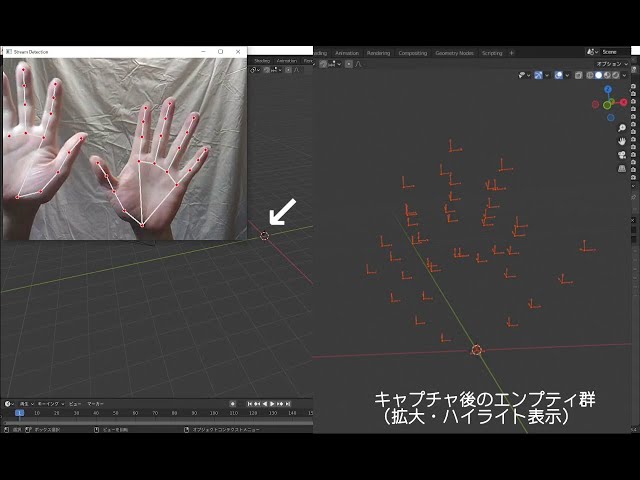Click frame 50 on the timeline ruler
This screenshot has width=640, height=480.
(x=116, y=412)
